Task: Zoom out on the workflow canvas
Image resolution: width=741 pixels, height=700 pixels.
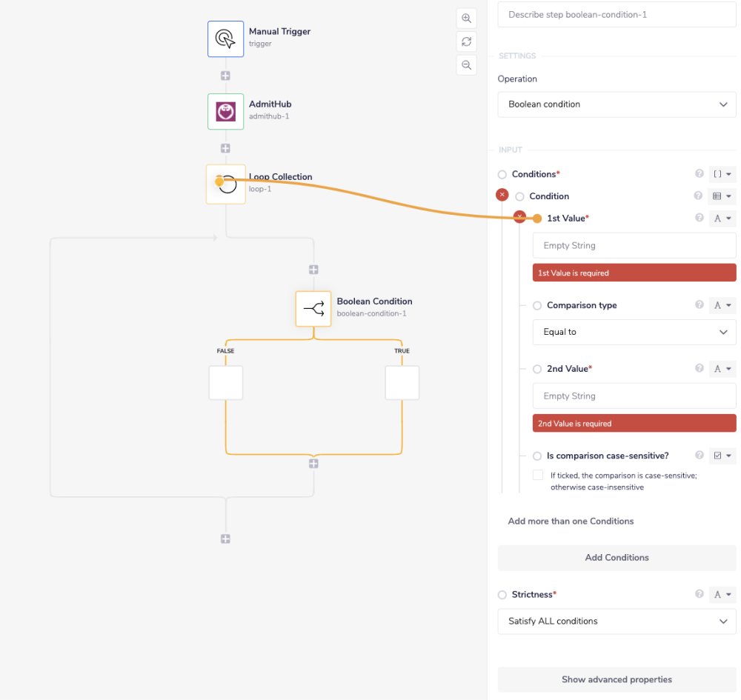Action: coord(466,65)
